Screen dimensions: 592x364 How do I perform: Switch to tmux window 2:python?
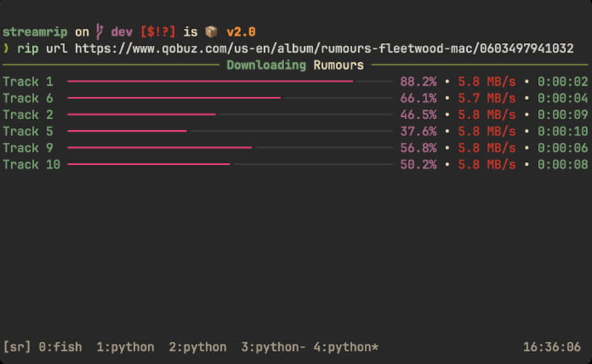[x=198, y=347]
